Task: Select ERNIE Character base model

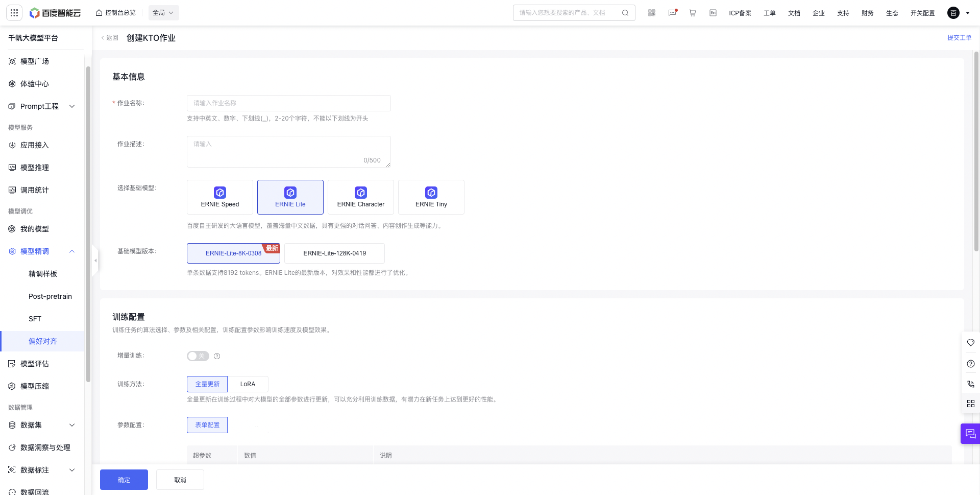Action: pos(361,197)
